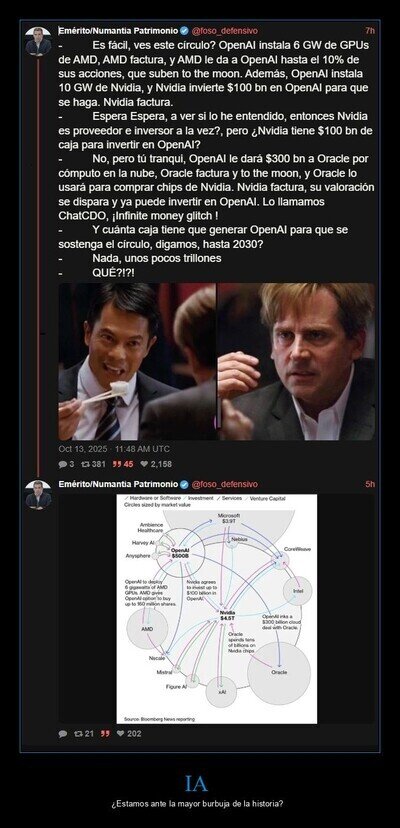This screenshot has width=400, height=828.
Task: Click the reply icon on the second tweet
Action: [x=63, y=733]
